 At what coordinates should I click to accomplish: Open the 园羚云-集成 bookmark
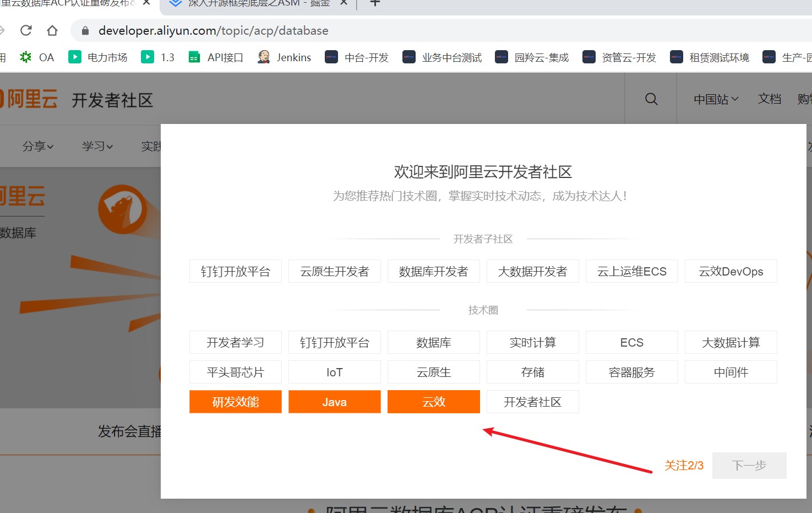click(532, 57)
